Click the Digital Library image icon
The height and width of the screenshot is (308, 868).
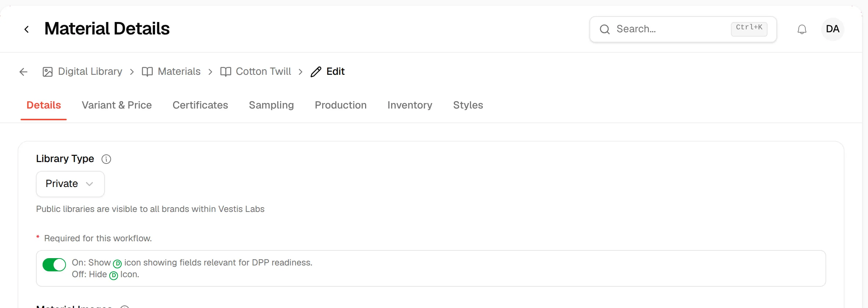48,72
